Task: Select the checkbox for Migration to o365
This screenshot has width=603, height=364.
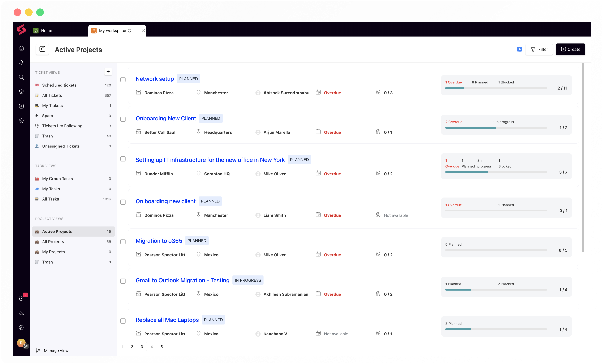Action: 123,242
